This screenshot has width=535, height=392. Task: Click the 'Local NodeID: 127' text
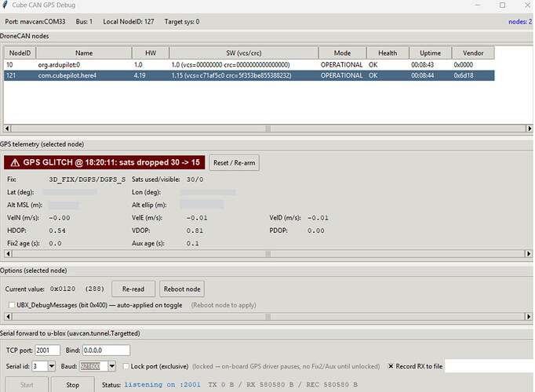click(129, 22)
